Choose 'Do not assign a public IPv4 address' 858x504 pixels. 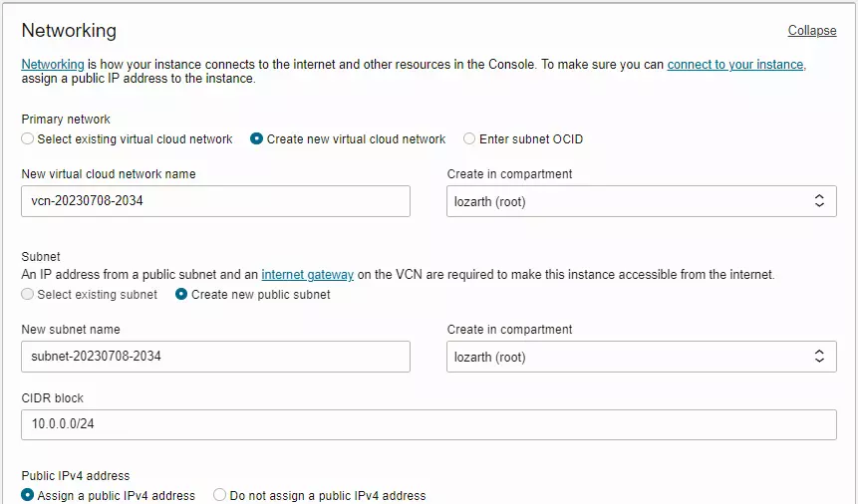tap(219, 495)
